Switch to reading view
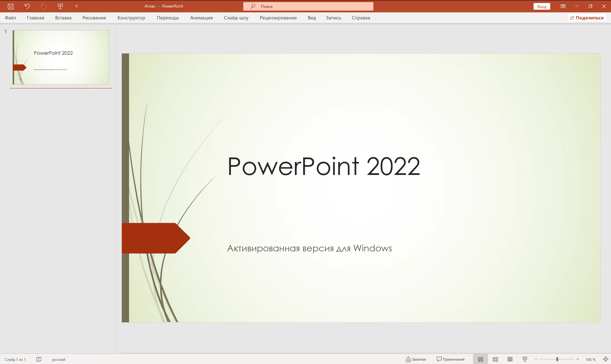Image resolution: width=611 pixels, height=364 pixels. (x=510, y=359)
